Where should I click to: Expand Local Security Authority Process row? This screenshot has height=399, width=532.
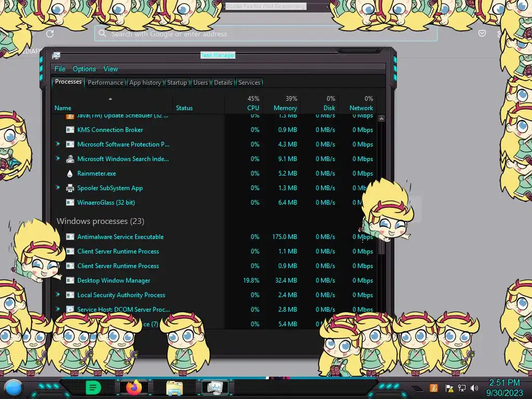pyautogui.click(x=58, y=295)
